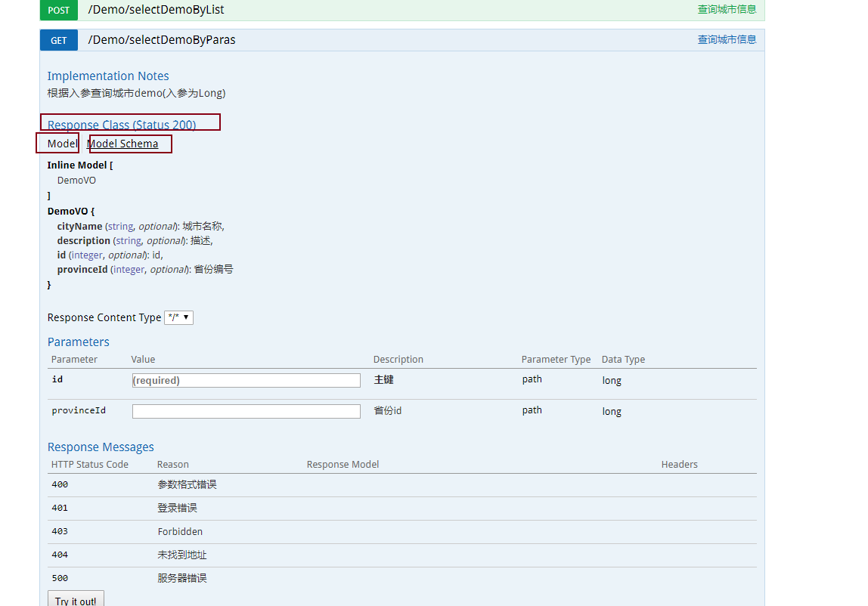Click the Headers column header
The image size is (868, 606).
click(x=679, y=465)
